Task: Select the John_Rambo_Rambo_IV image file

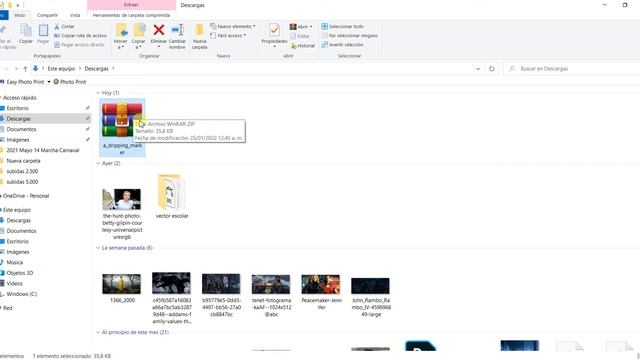Action: pos(371,297)
